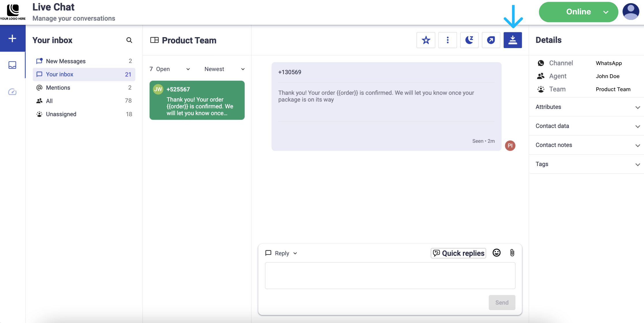
Task: Click into the reply message text box
Action: coord(390,275)
